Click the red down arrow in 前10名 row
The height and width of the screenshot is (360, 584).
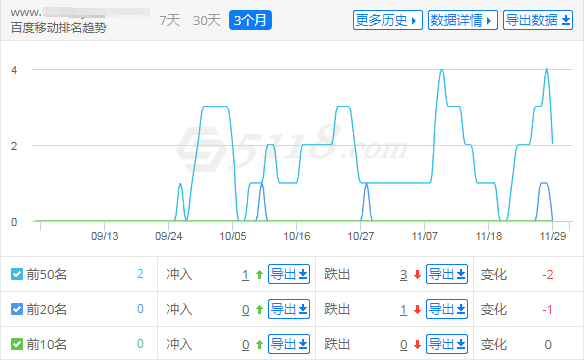coord(417,345)
